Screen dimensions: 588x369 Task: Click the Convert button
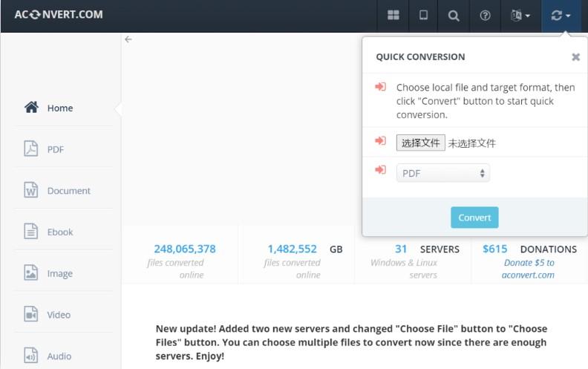(x=474, y=218)
